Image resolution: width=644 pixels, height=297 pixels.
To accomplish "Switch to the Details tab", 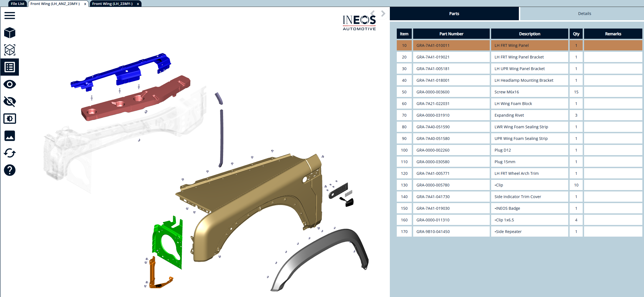I will tap(584, 14).
